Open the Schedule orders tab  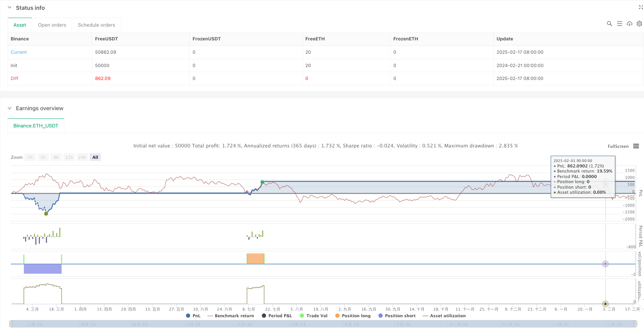click(x=96, y=25)
